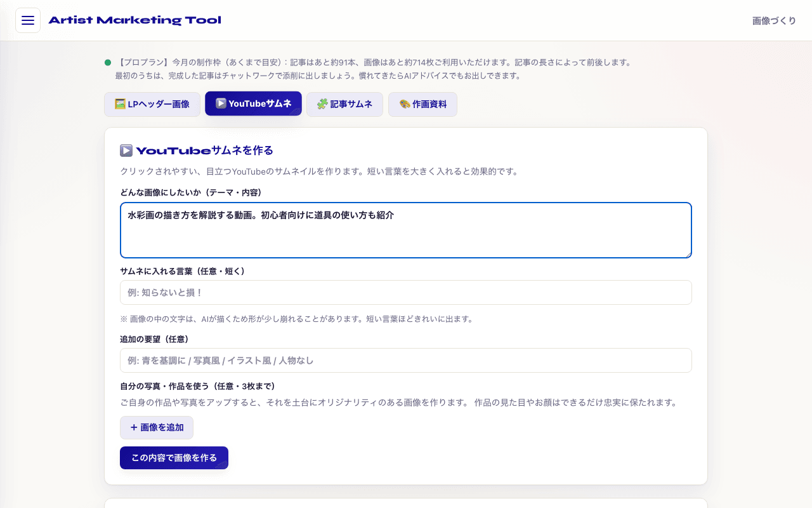The width and height of the screenshot is (812, 508).
Task: Click the クリックされやすい thumbnail description text
Action: [319, 171]
